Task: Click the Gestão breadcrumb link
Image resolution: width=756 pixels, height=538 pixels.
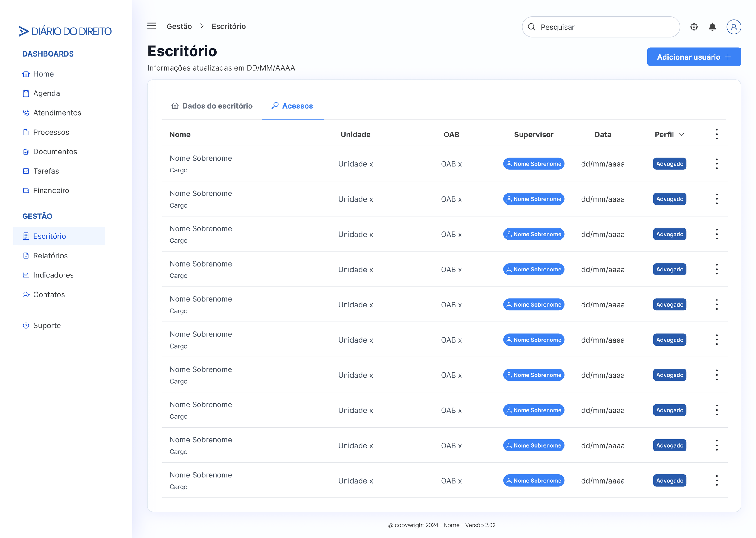Action: point(179,26)
